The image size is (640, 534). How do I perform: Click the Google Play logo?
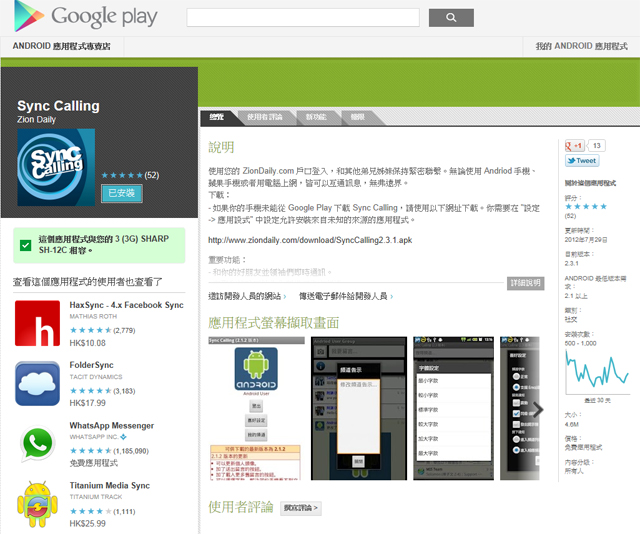[x=86, y=16]
